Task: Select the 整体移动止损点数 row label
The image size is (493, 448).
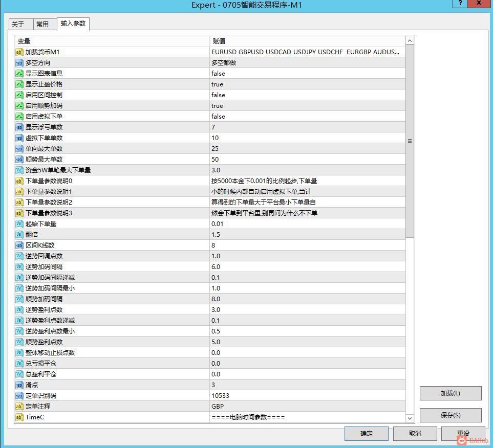Action: click(x=50, y=353)
